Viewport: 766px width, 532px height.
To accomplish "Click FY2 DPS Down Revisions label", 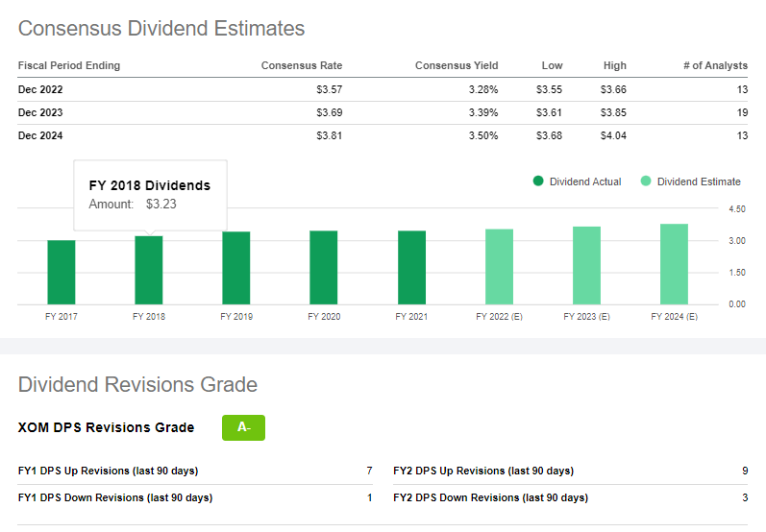I will point(490,497).
